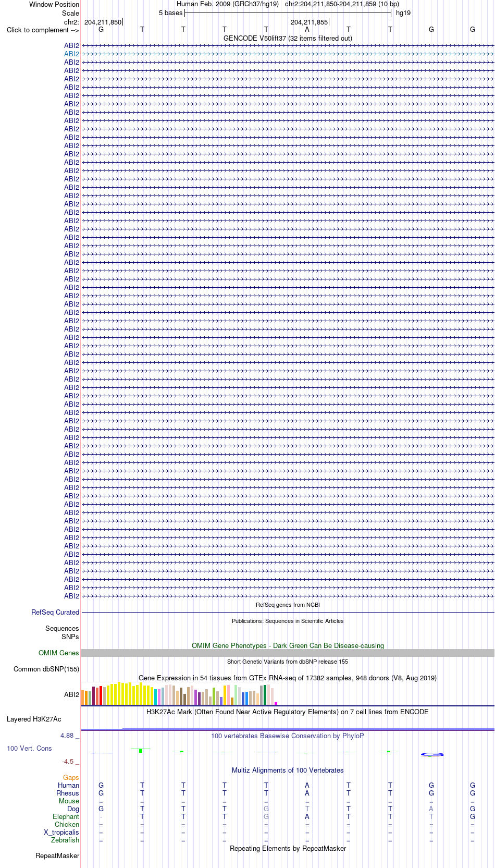The height and width of the screenshot is (868, 495).
Task: Open Multiz Alignments of 100 Vertebrates title
Action: pos(288,770)
